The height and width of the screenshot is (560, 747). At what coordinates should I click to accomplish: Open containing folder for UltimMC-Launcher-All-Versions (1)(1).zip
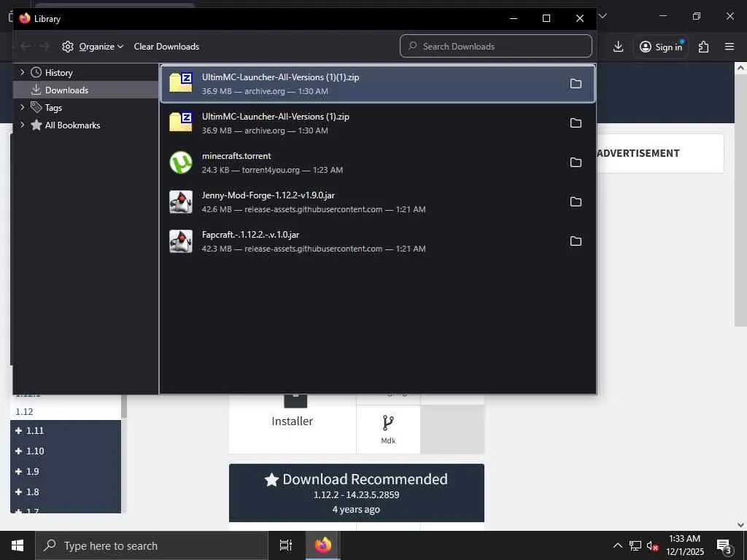pyautogui.click(x=576, y=84)
